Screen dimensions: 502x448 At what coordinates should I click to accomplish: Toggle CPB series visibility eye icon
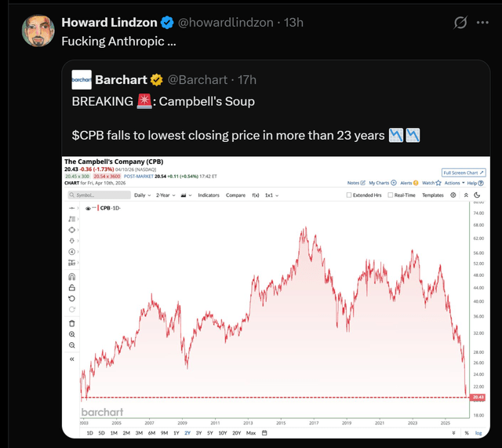pyautogui.click(x=88, y=208)
